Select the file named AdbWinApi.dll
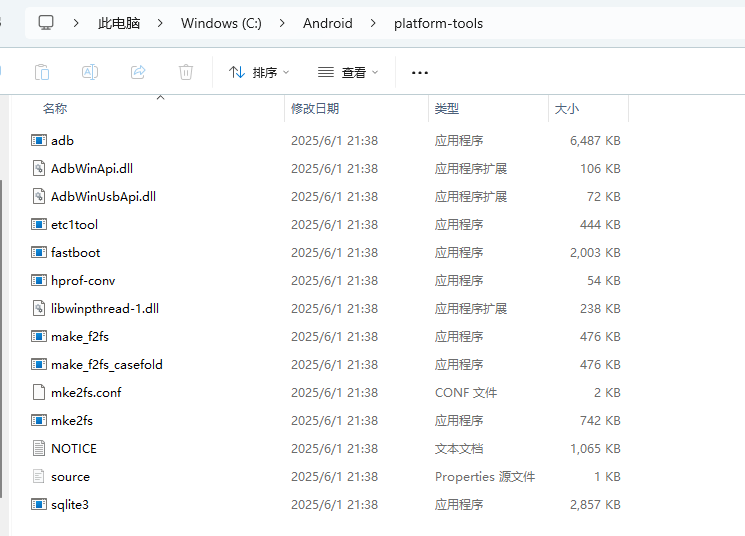This screenshot has height=536, width=745. 92,169
